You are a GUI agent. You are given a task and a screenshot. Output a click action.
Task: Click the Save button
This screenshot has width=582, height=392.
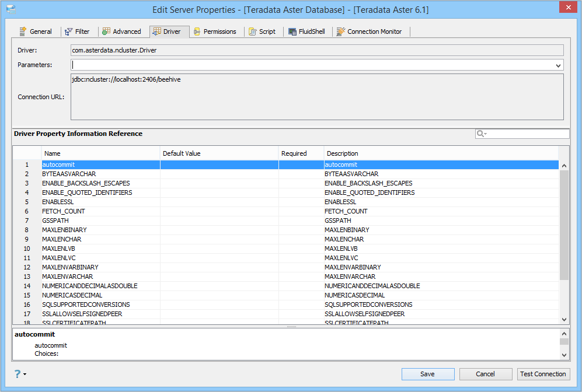coord(427,374)
